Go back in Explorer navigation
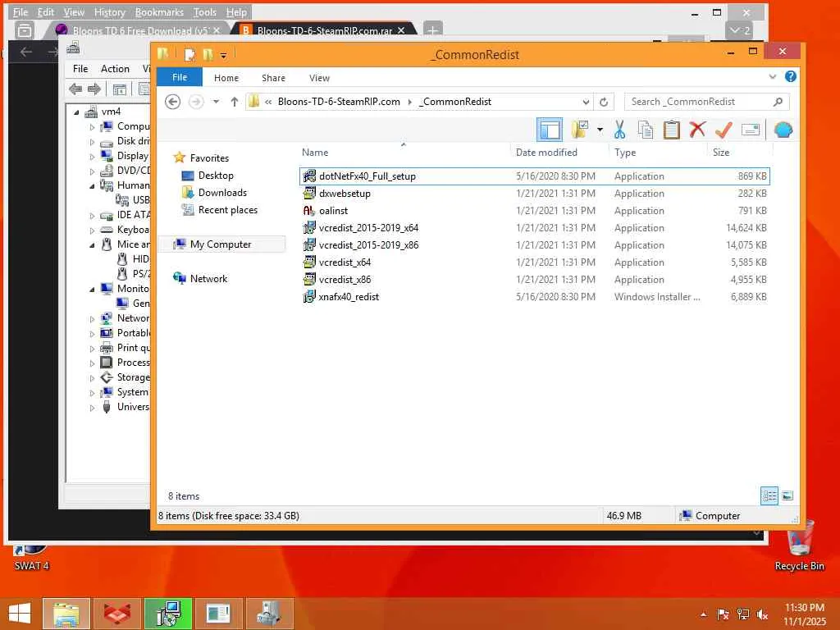 [x=172, y=101]
